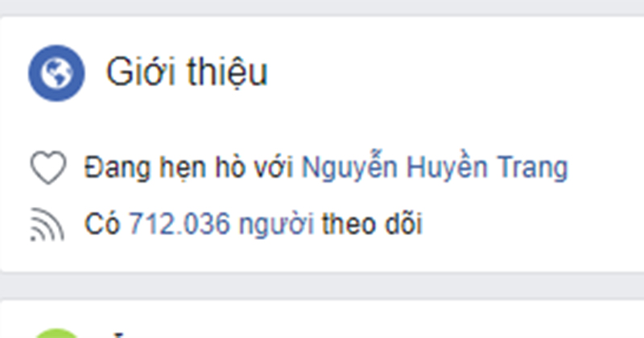Open the 712.036 người followers link

pyautogui.click(x=222, y=224)
